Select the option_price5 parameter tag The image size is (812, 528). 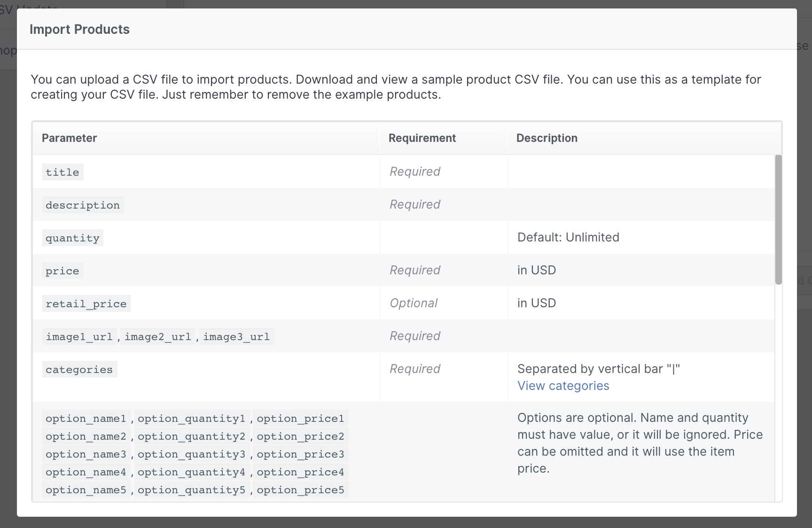coord(300,490)
